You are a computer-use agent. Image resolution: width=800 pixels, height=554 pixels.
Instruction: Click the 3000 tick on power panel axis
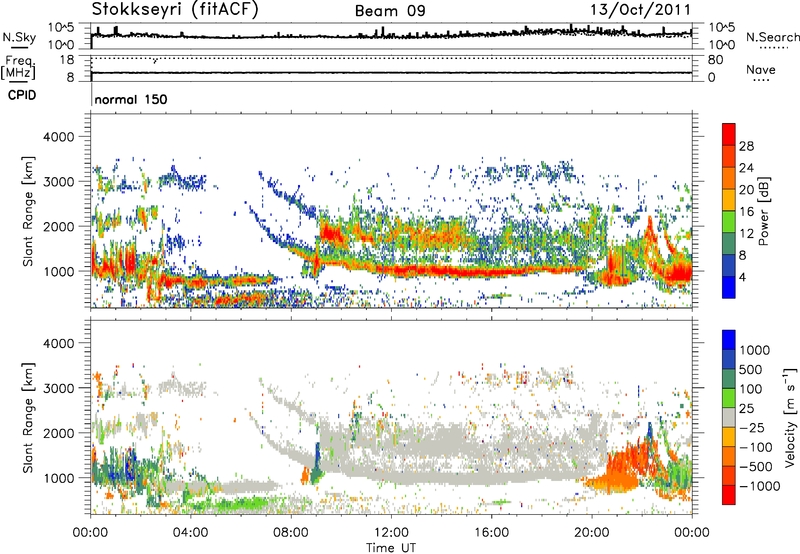[58, 182]
